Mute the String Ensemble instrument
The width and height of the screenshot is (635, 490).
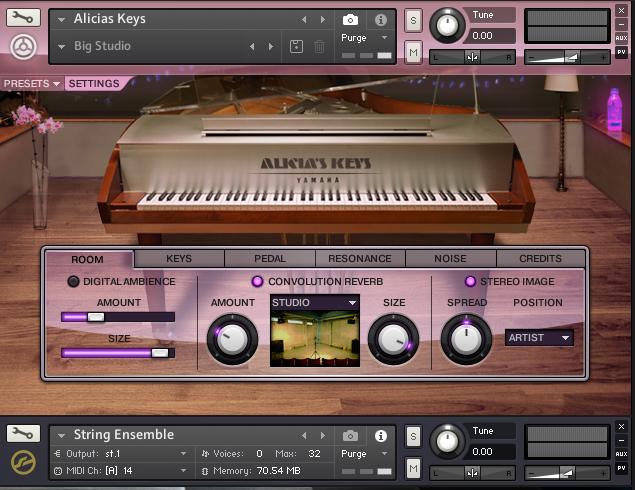point(413,469)
